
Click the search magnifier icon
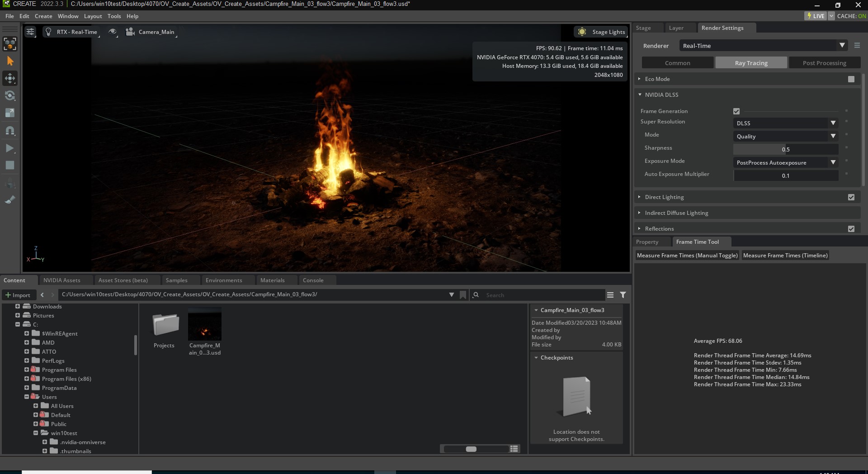coord(476,295)
